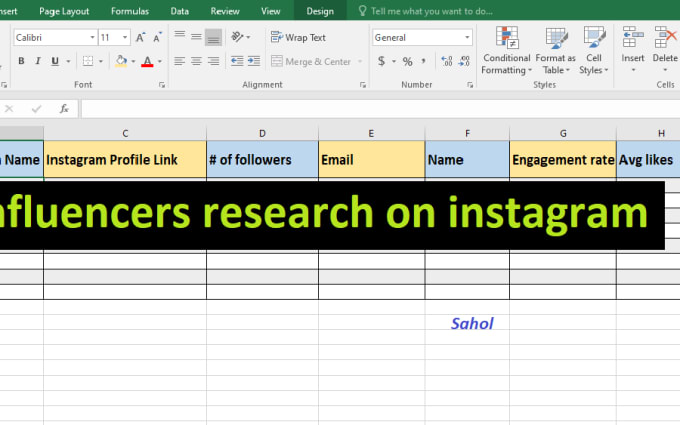
Task: Click Instagram Profile Link header cell
Action: click(x=125, y=160)
